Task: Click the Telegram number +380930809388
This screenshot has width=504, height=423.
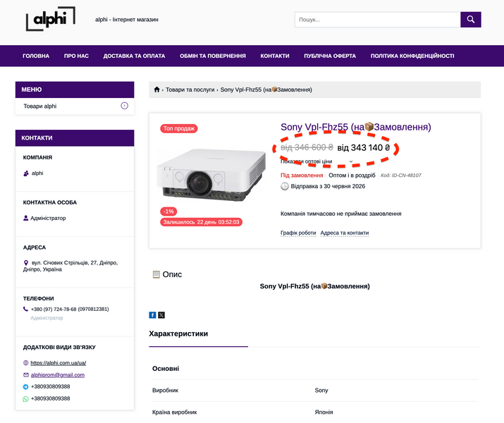Action: pos(51,386)
